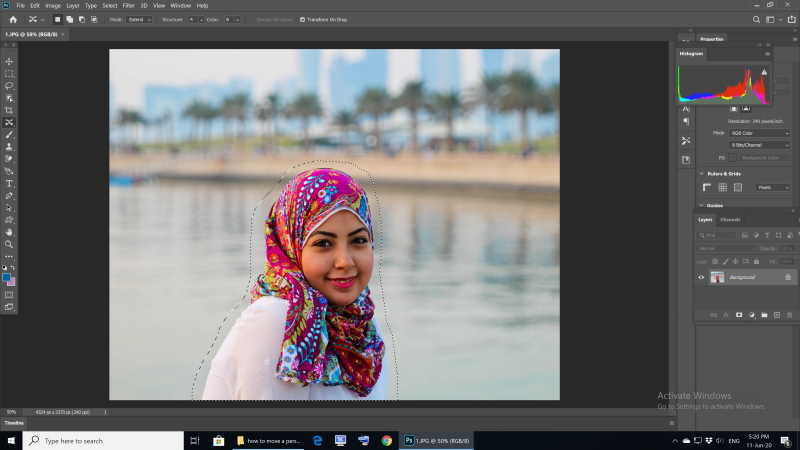Toggle lock transparent pixels
800x450 pixels.
715,262
